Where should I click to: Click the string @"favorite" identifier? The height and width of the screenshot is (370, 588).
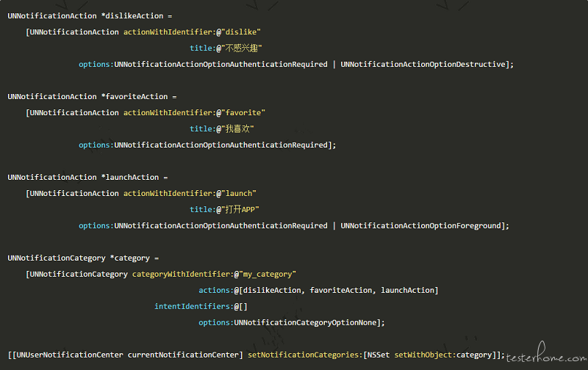[240, 113]
